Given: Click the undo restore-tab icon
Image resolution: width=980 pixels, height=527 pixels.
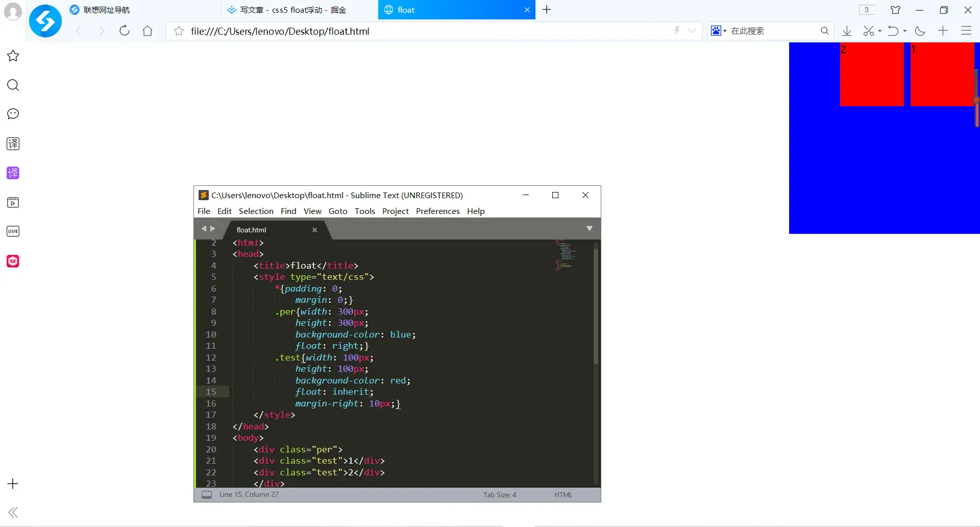Looking at the screenshot, I should (x=893, y=31).
